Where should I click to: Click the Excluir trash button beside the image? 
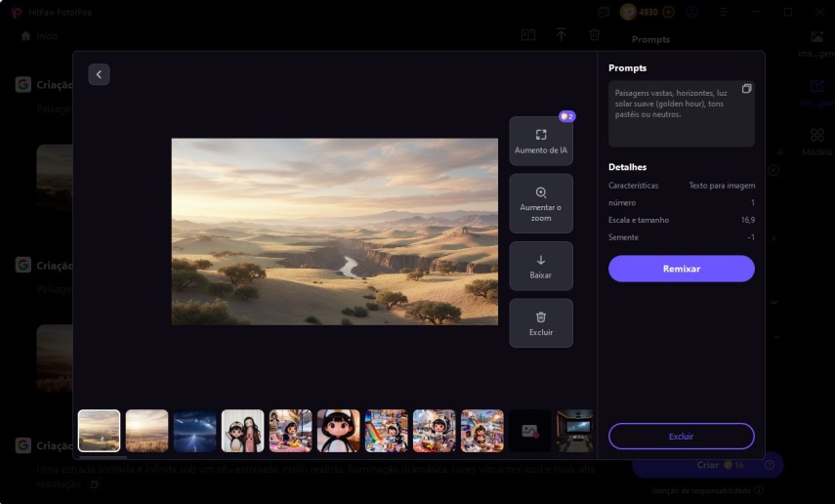[x=541, y=323]
